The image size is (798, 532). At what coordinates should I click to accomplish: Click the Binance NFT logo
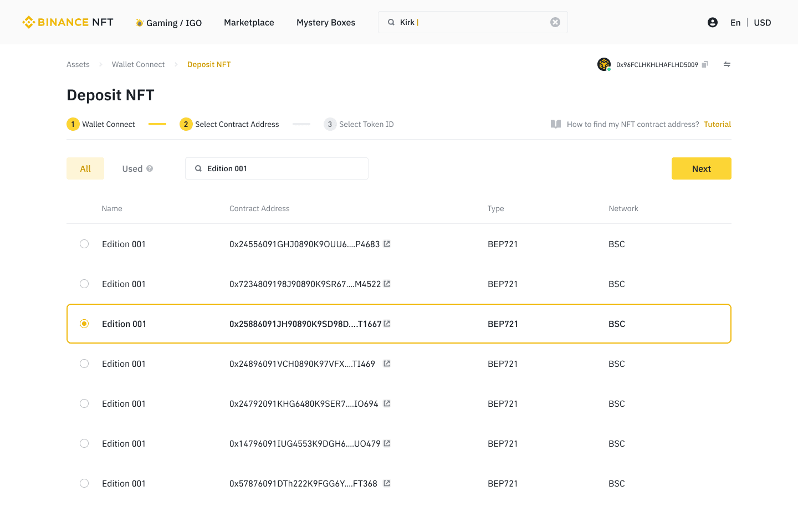pos(68,22)
